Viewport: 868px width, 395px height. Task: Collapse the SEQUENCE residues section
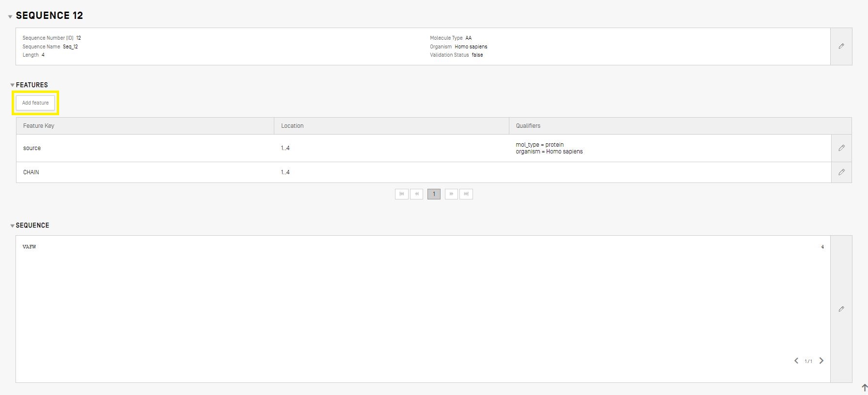point(12,226)
